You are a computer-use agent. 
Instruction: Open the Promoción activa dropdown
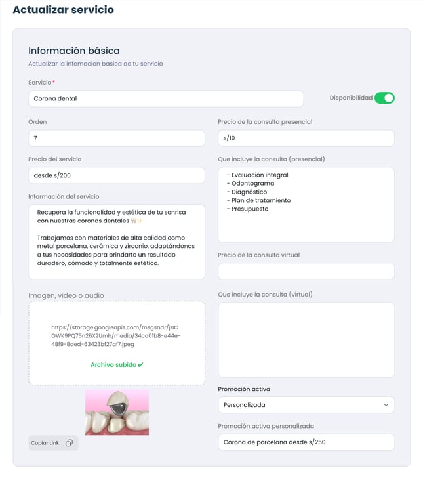tap(306, 405)
